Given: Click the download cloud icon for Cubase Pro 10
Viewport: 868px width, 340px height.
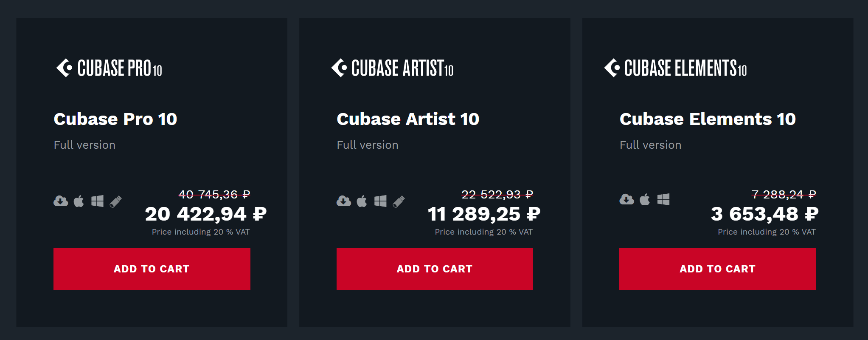Looking at the screenshot, I should click(x=61, y=201).
